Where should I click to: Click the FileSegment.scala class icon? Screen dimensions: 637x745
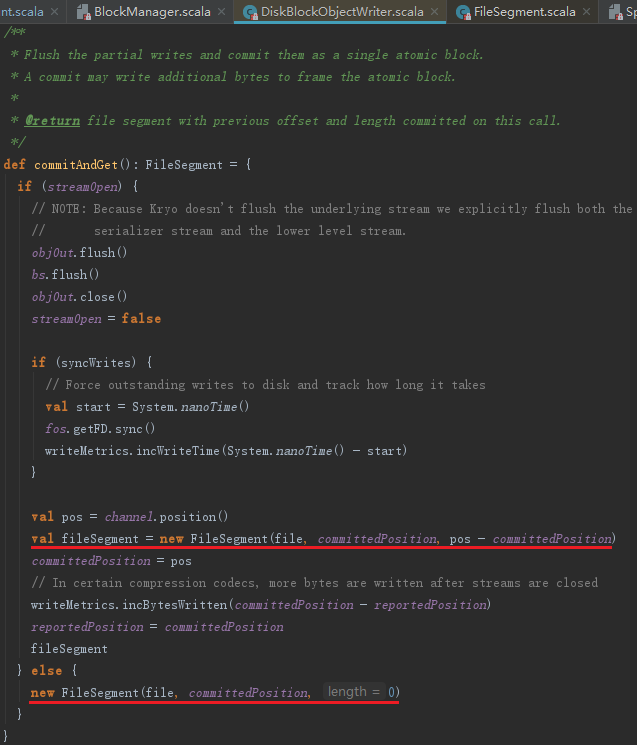463,12
